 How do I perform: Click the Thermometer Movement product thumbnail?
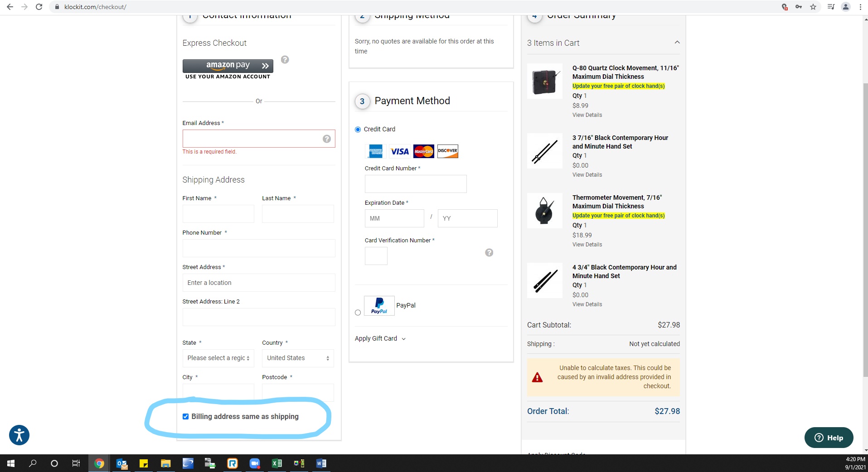[x=544, y=211]
